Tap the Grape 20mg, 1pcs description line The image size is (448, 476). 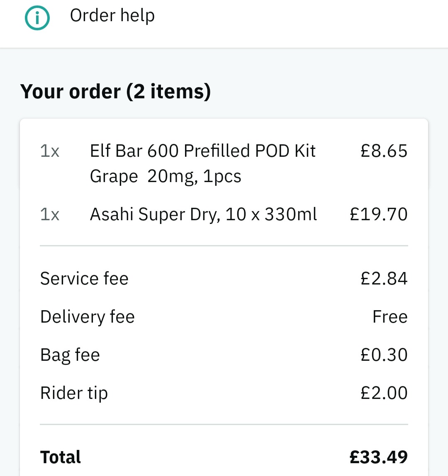click(x=166, y=176)
